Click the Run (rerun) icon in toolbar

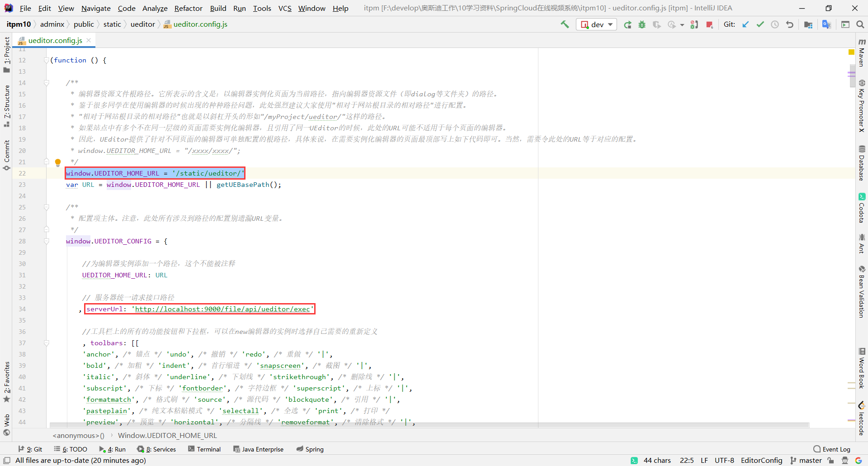point(627,24)
